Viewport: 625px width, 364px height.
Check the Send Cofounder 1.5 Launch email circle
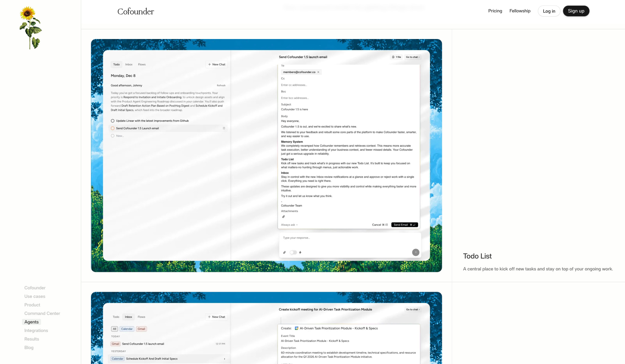tap(113, 128)
